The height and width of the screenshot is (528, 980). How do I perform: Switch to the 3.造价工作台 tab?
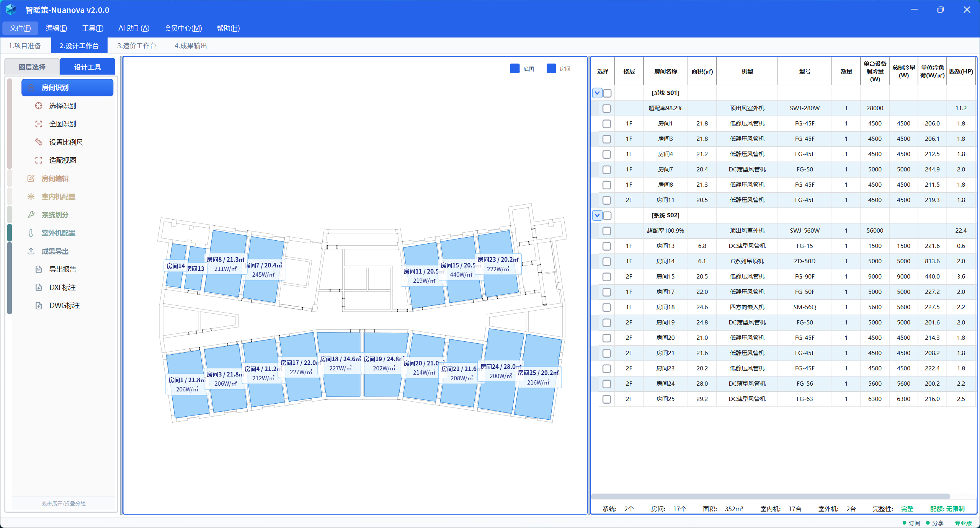point(137,46)
